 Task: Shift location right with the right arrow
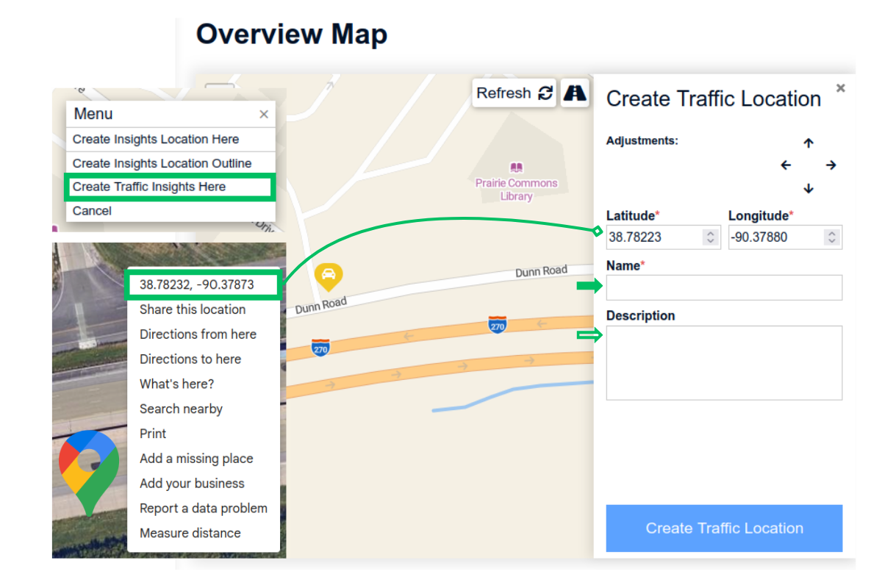831,165
